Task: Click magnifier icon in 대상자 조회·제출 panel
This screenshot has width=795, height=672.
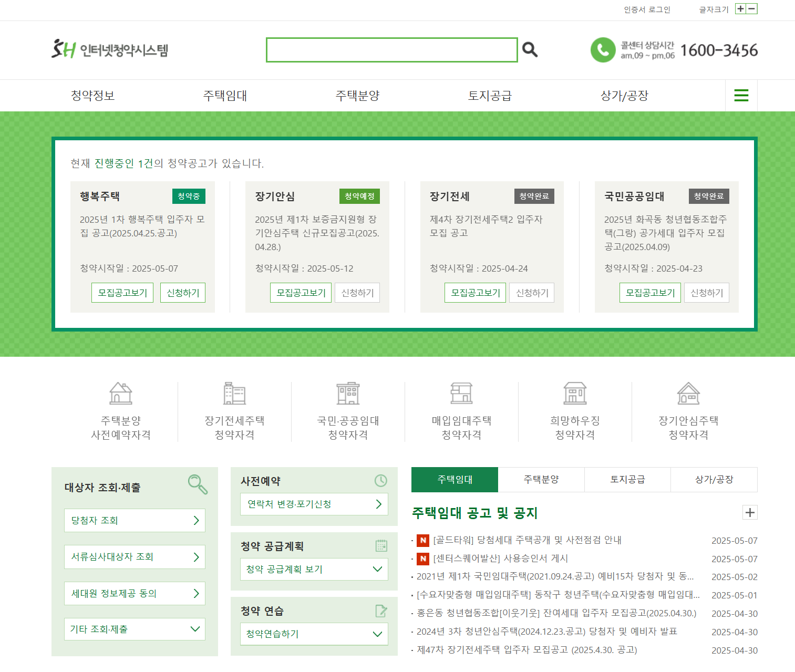Action: (x=198, y=484)
